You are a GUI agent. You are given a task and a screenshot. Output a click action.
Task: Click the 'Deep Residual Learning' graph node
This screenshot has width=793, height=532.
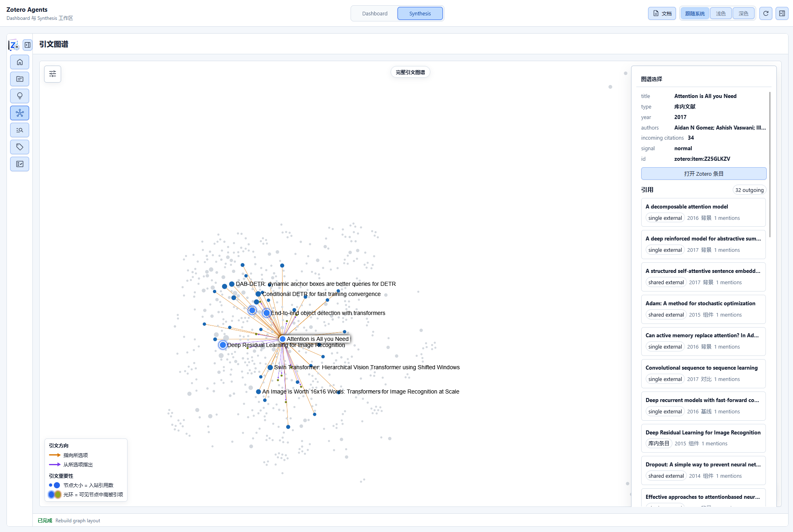tap(223, 345)
